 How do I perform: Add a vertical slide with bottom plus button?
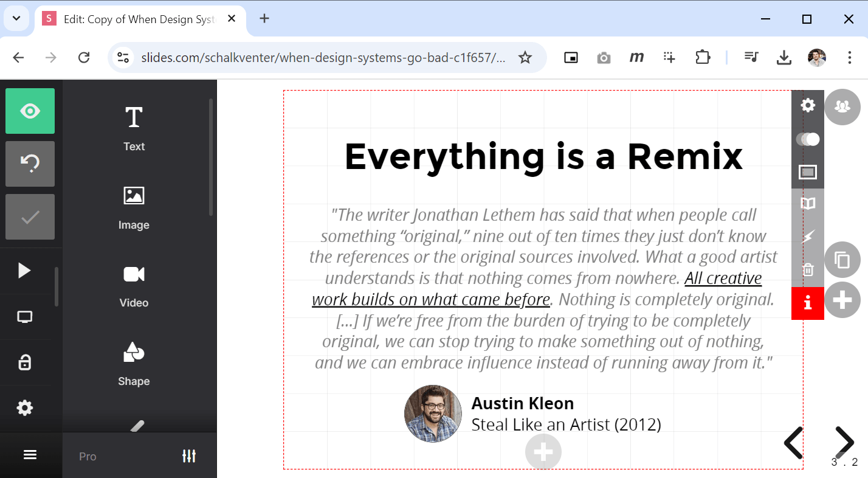[x=543, y=451]
